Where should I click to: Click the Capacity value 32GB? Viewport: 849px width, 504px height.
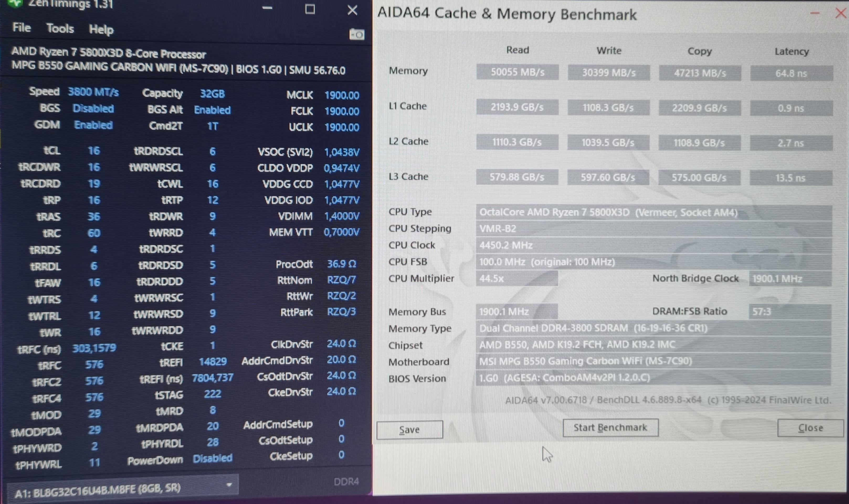click(x=212, y=94)
